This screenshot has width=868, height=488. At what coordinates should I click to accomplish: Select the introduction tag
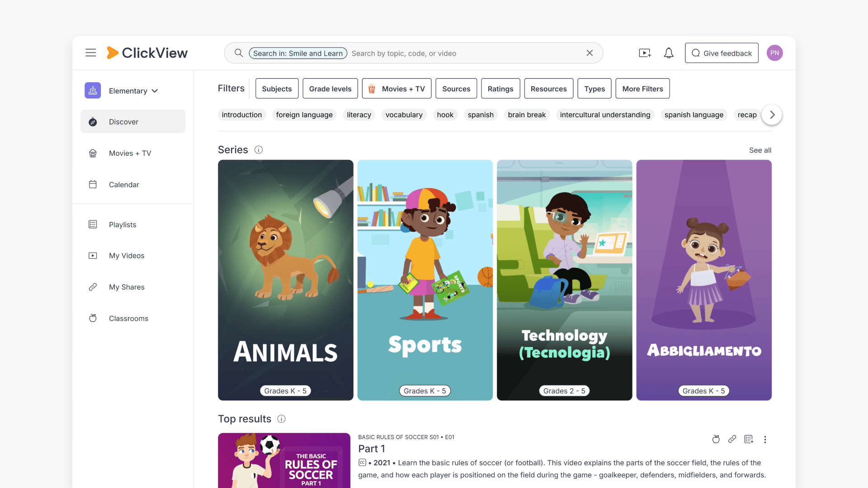point(242,115)
